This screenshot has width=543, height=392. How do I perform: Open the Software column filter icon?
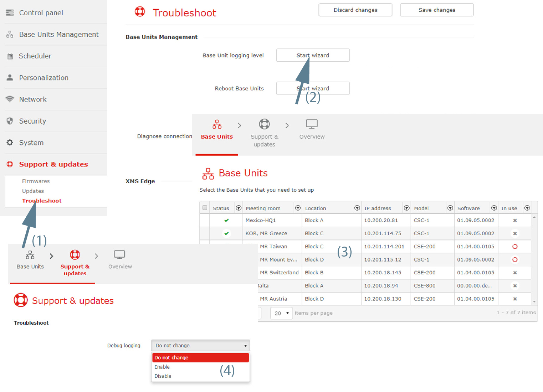494,208
